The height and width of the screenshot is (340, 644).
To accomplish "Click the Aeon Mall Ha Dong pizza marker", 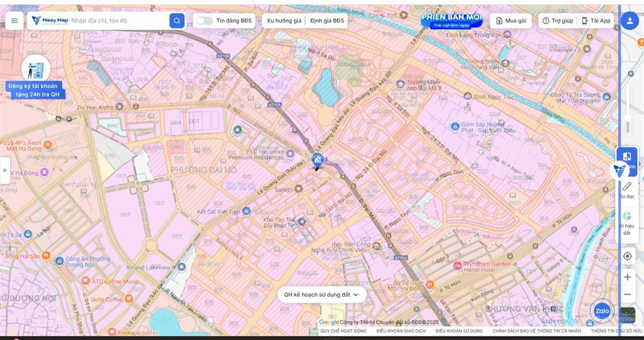I will click(48, 144).
